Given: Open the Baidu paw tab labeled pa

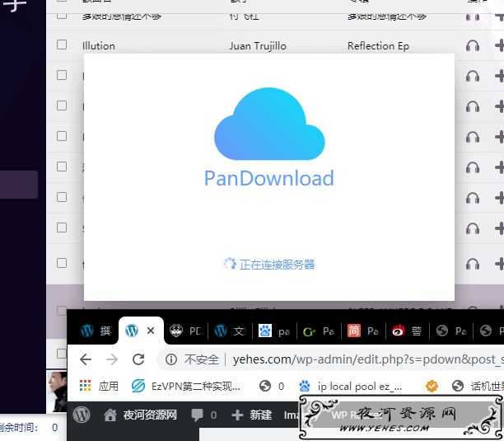Looking at the screenshot, I should [274, 331].
